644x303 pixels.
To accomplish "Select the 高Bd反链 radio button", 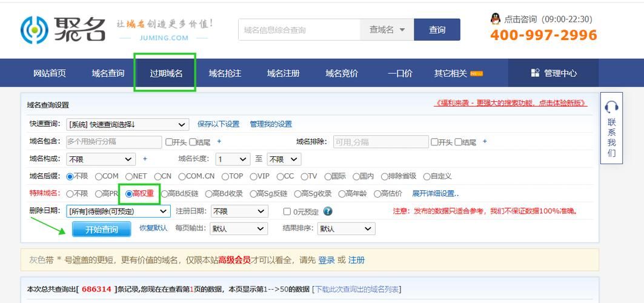I will click(x=164, y=194).
